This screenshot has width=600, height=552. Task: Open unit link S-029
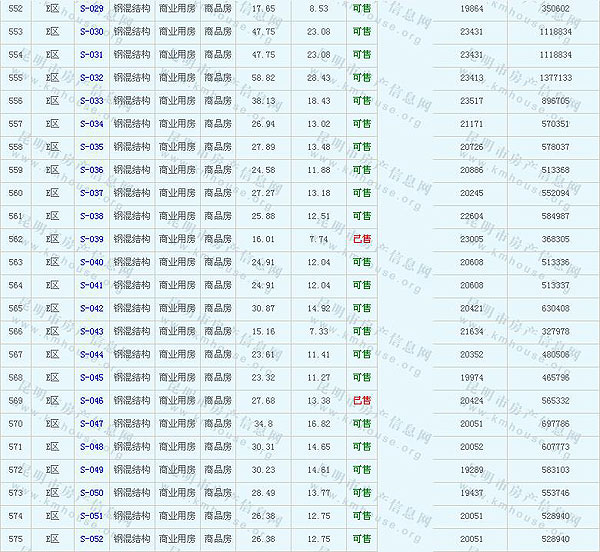pos(91,8)
